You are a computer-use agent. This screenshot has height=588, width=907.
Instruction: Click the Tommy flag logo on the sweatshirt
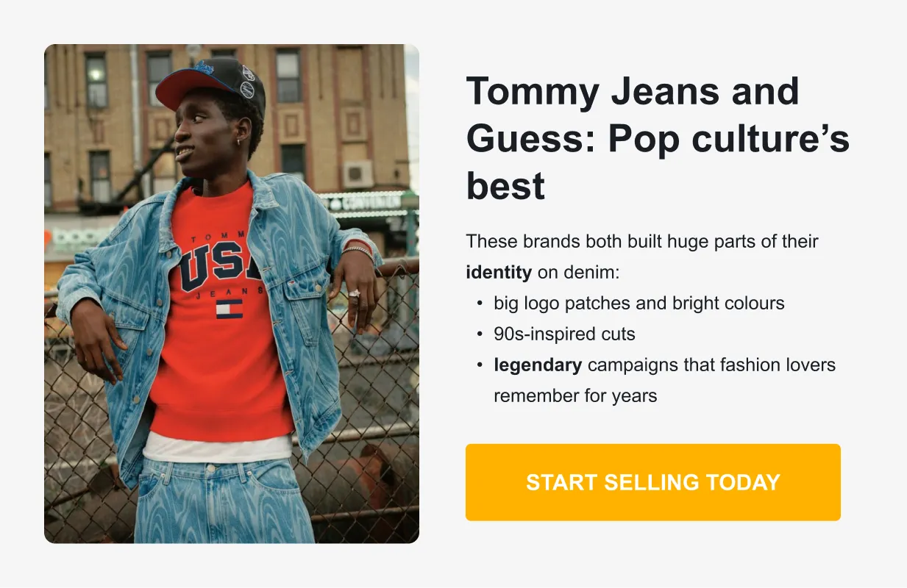click(x=229, y=309)
